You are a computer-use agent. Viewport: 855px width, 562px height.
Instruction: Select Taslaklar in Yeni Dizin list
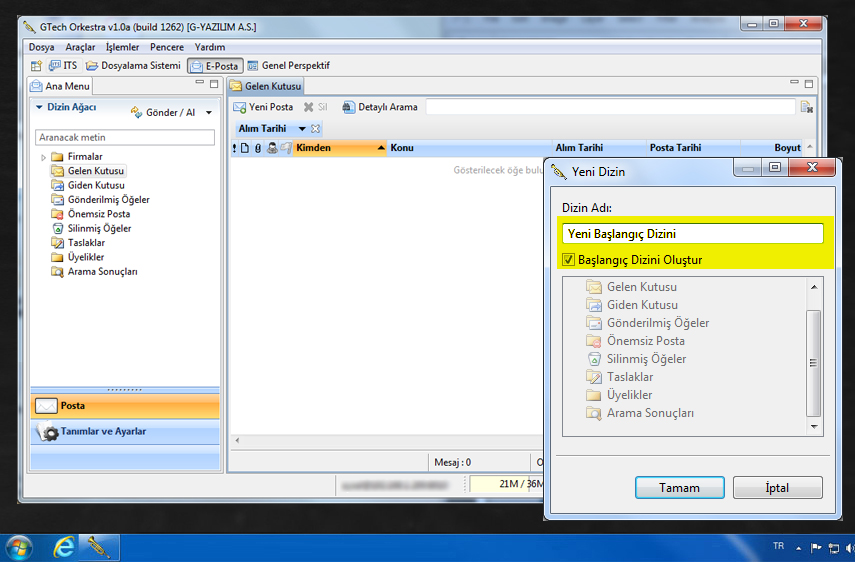[x=619, y=377]
